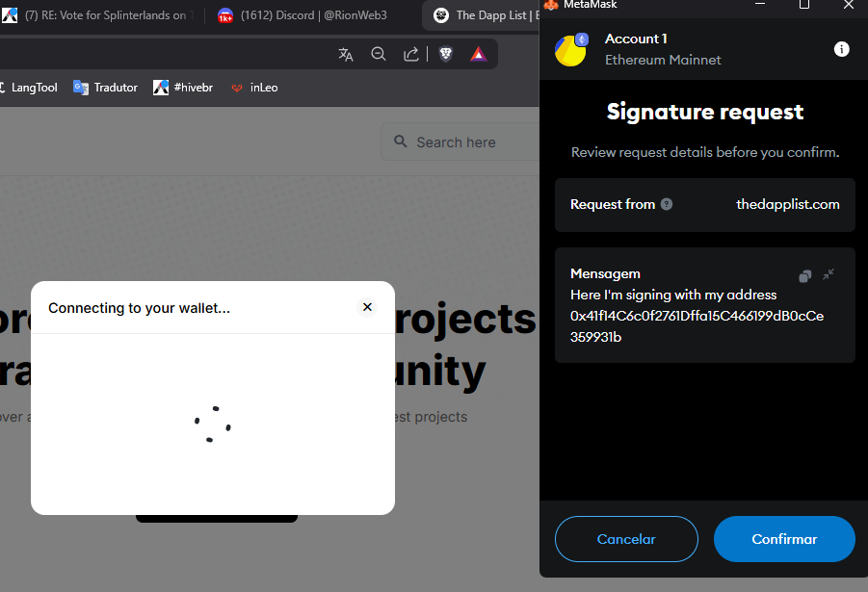This screenshot has height=592, width=868.
Task: Click the share page icon
Action: [x=410, y=54]
